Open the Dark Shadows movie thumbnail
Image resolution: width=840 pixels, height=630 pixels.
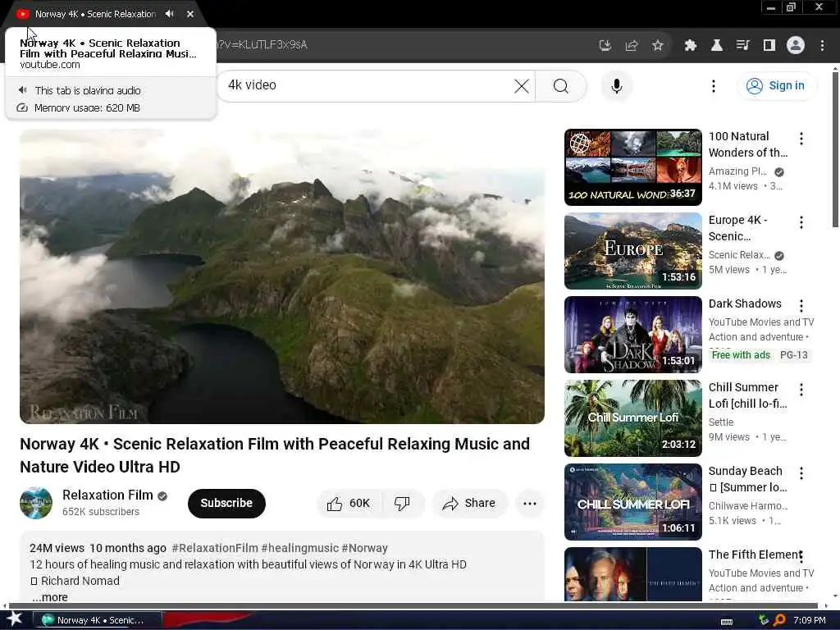pos(632,335)
